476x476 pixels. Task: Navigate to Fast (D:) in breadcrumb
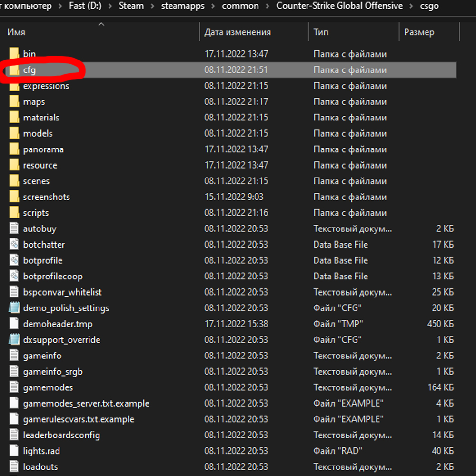[x=85, y=6]
